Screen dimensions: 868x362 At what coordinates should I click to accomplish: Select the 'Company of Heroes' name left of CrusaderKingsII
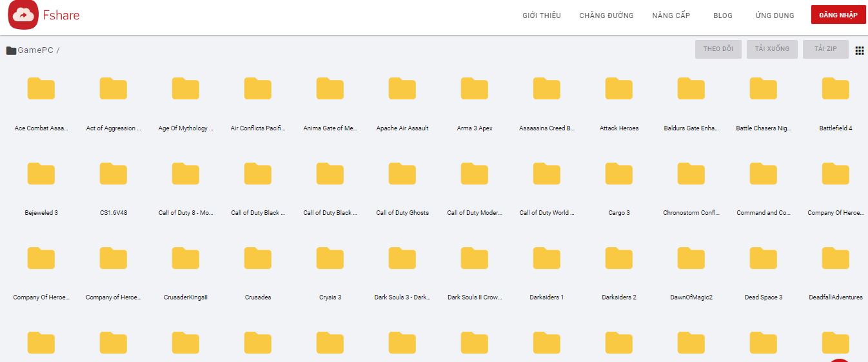click(113, 297)
